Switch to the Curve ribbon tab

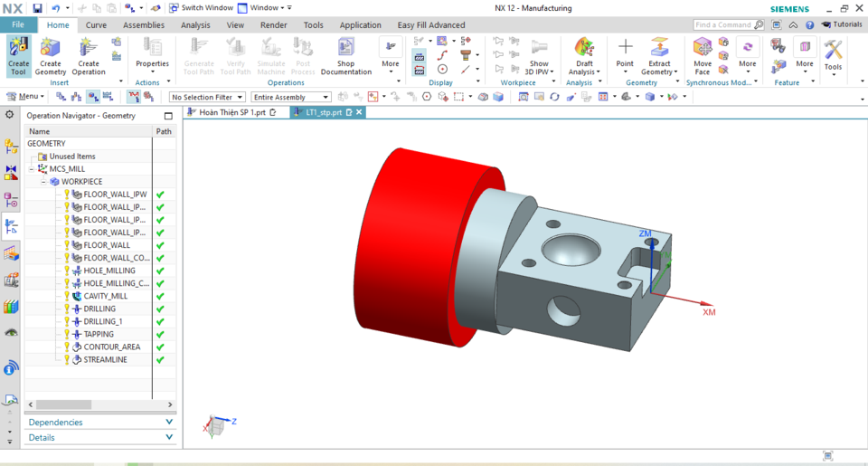[96, 25]
